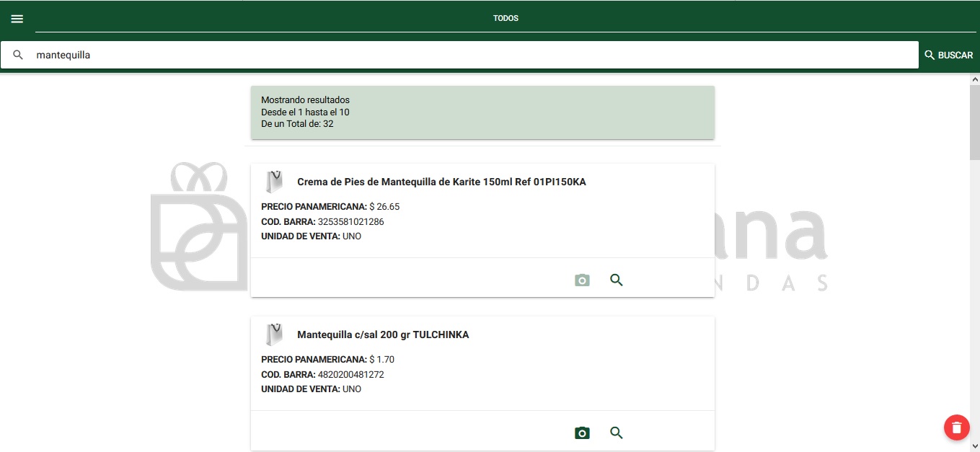Open details via magnifier on Mantequilla TULCHINKA
Viewport: 980px width, 452px height.
coord(616,433)
